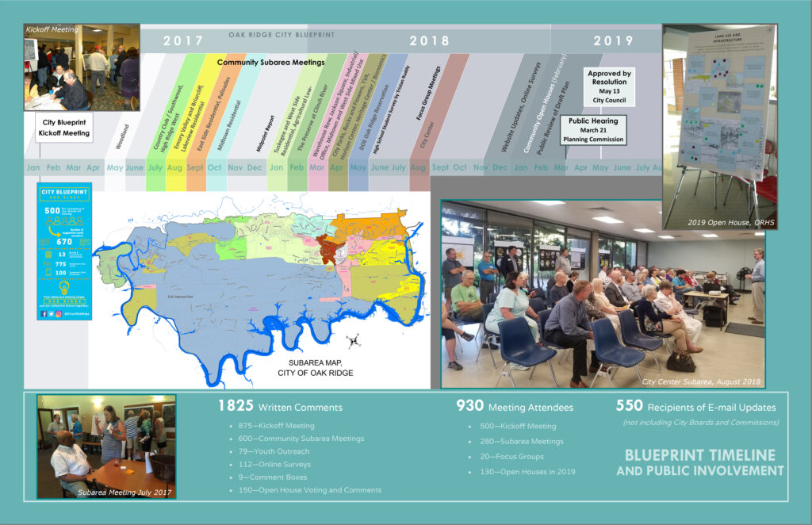Image resolution: width=812 pixels, height=525 pixels.
Task: Select the green Country Club / Southwood band
Action: coord(175,121)
